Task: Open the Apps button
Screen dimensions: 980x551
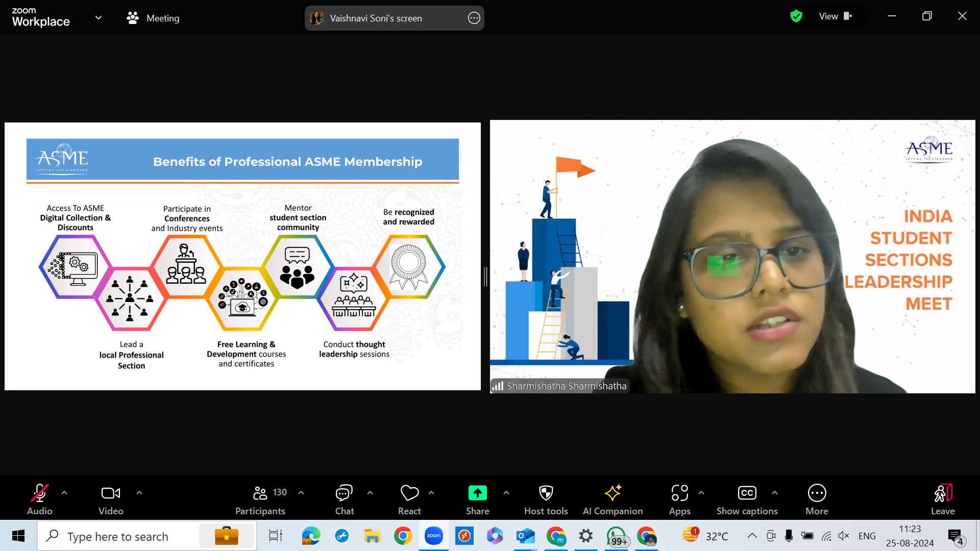Action: click(680, 499)
